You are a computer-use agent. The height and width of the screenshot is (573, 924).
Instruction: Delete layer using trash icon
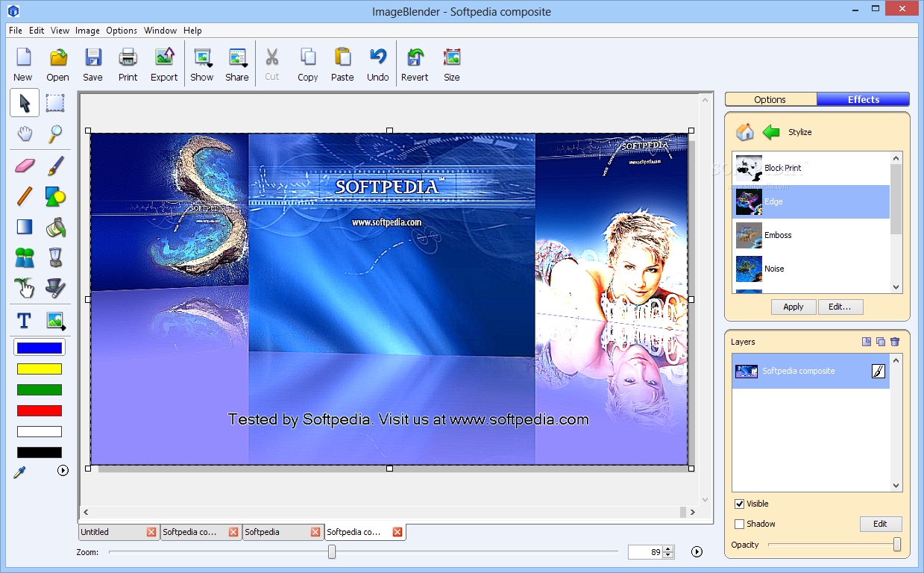[x=894, y=342]
